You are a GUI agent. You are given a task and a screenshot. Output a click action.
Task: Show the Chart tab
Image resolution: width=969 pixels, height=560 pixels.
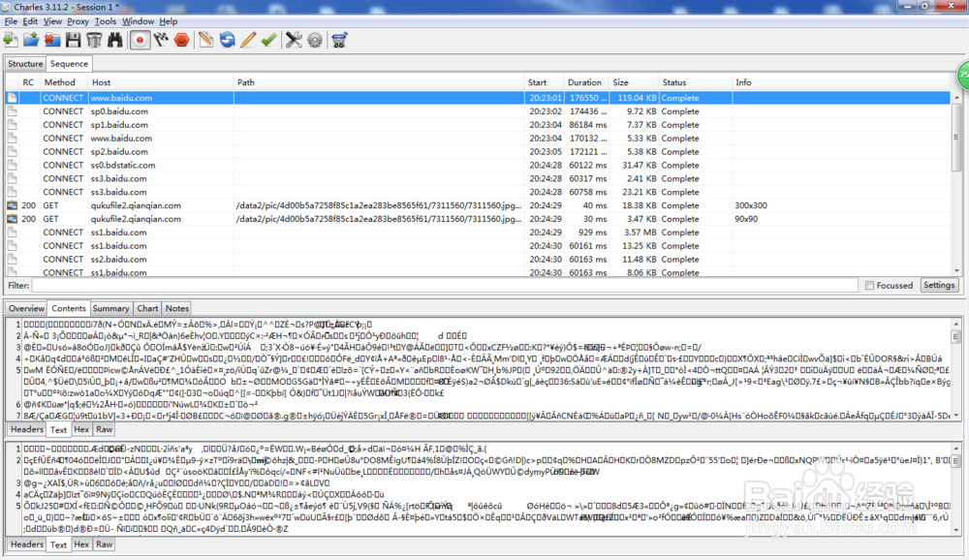pos(147,308)
